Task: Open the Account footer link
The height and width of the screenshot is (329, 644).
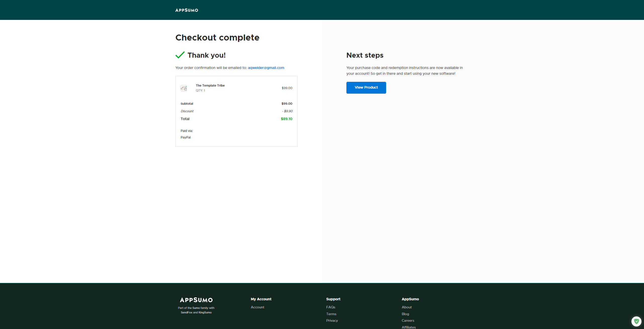Action: click(257, 307)
